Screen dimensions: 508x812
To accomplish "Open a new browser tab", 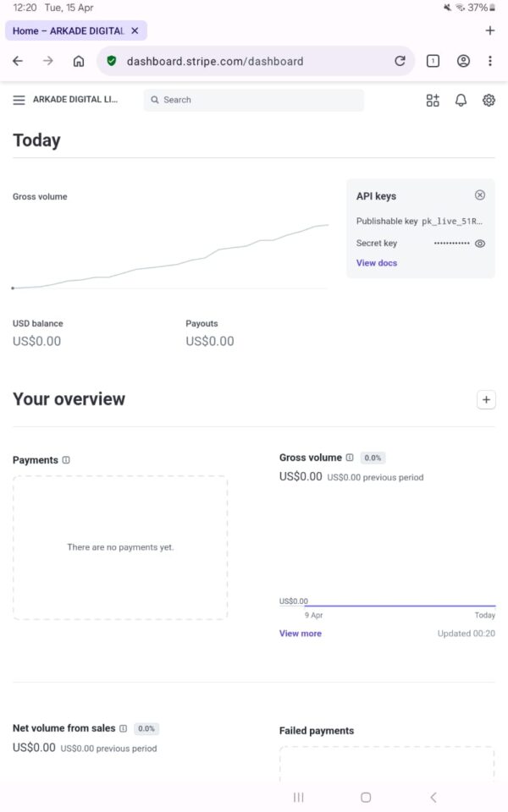I will pyautogui.click(x=489, y=30).
